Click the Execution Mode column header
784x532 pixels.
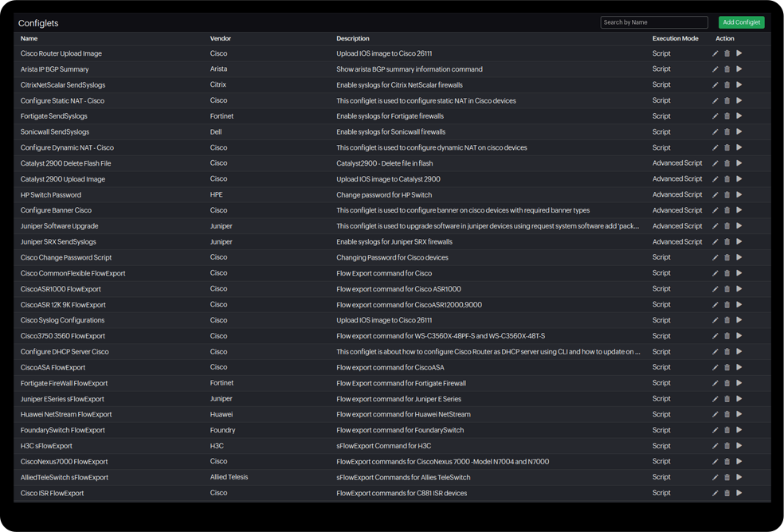675,38
